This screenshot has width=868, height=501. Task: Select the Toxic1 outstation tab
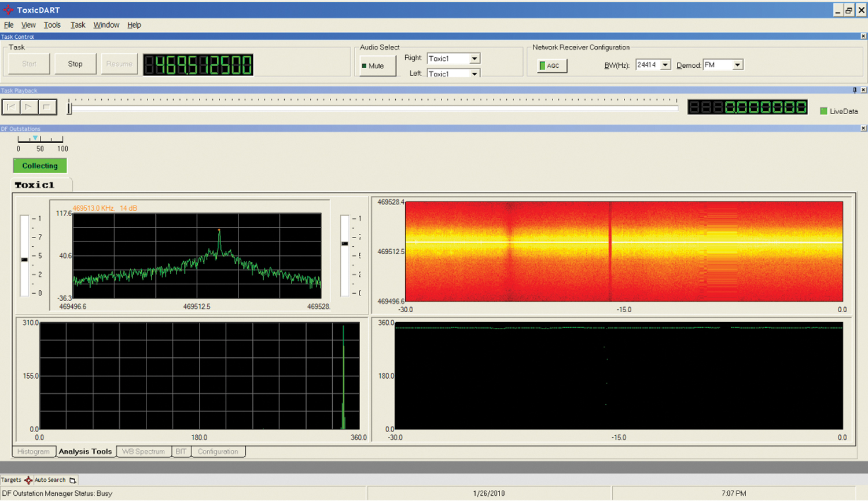(35, 185)
